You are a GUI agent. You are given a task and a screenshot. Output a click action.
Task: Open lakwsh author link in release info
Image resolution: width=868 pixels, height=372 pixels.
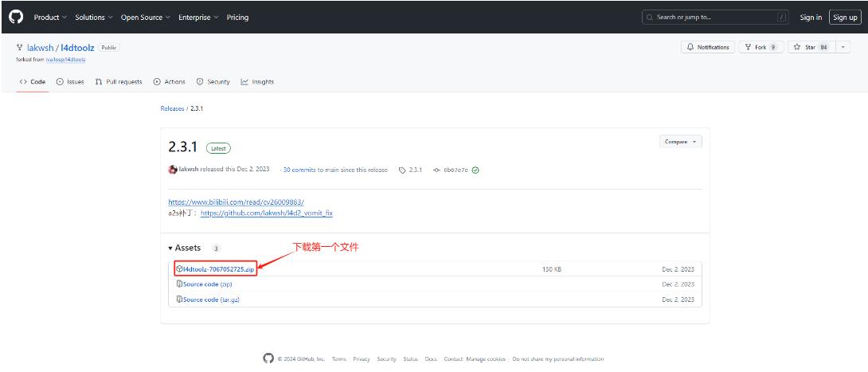[x=189, y=170]
